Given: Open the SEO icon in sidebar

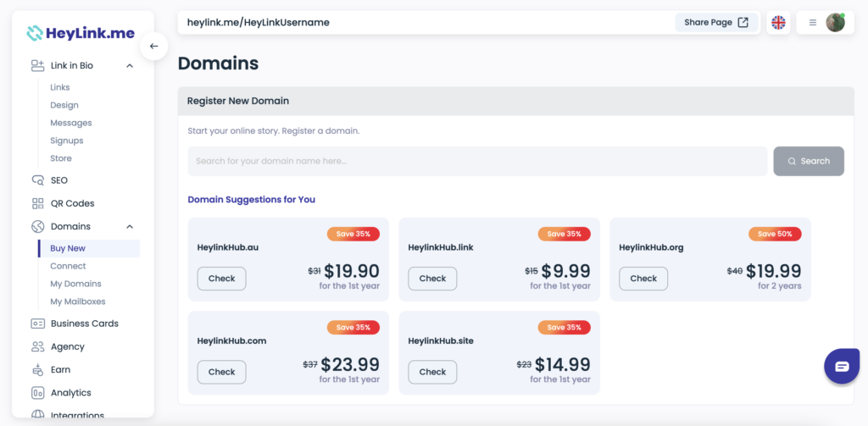Looking at the screenshot, I should 37,180.
